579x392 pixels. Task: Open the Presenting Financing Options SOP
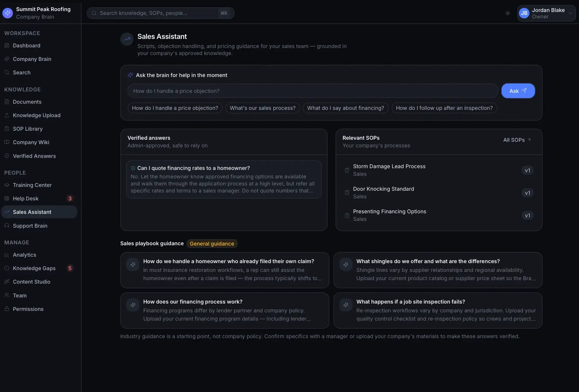pos(439,215)
